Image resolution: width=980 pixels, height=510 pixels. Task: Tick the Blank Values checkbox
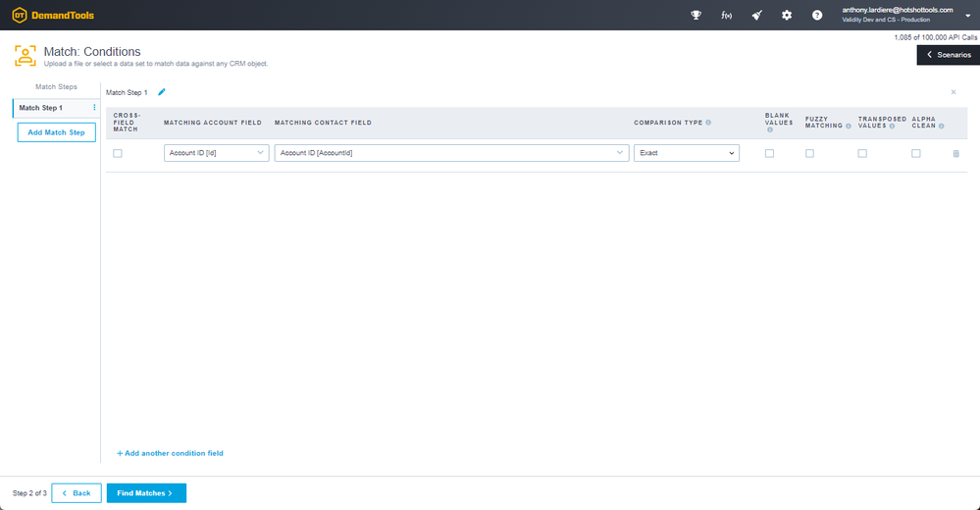pyautogui.click(x=769, y=153)
